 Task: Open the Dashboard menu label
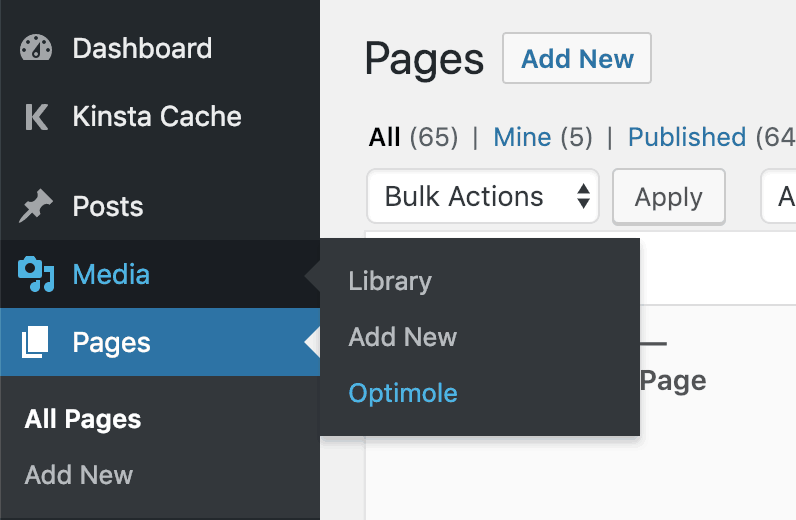[x=142, y=49]
